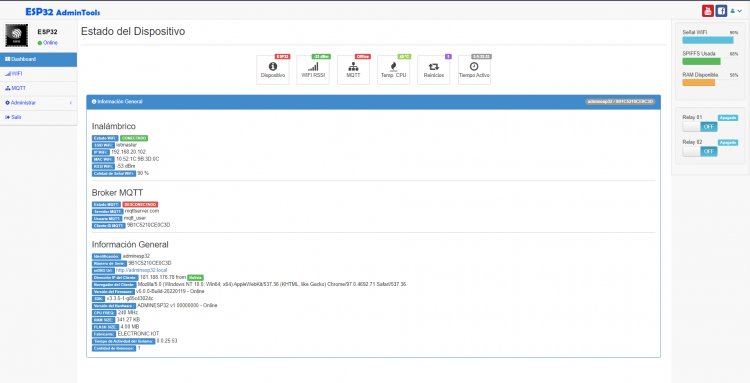
Task: Click the Tiempo Activo clock tile
Action: 474,70
